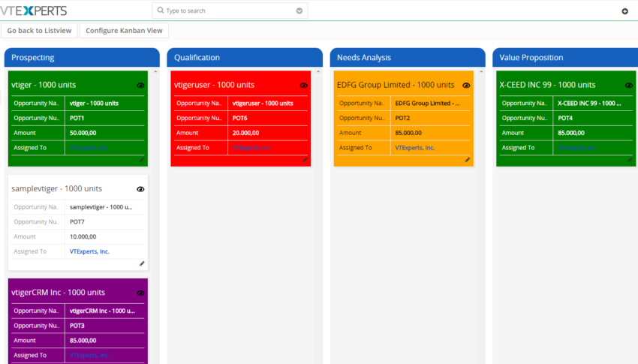Edit EDFG Group Limited card pencil icon

coord(468,160)
